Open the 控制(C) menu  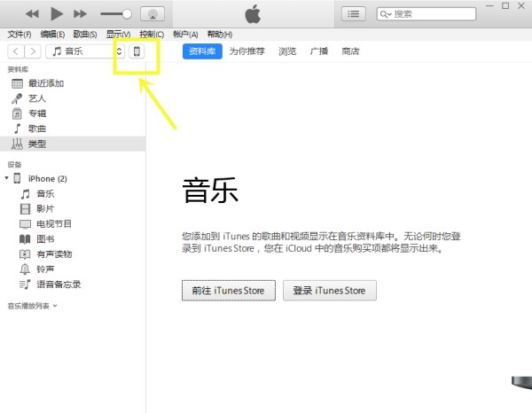pyautogui.click(x=152, y=35)
